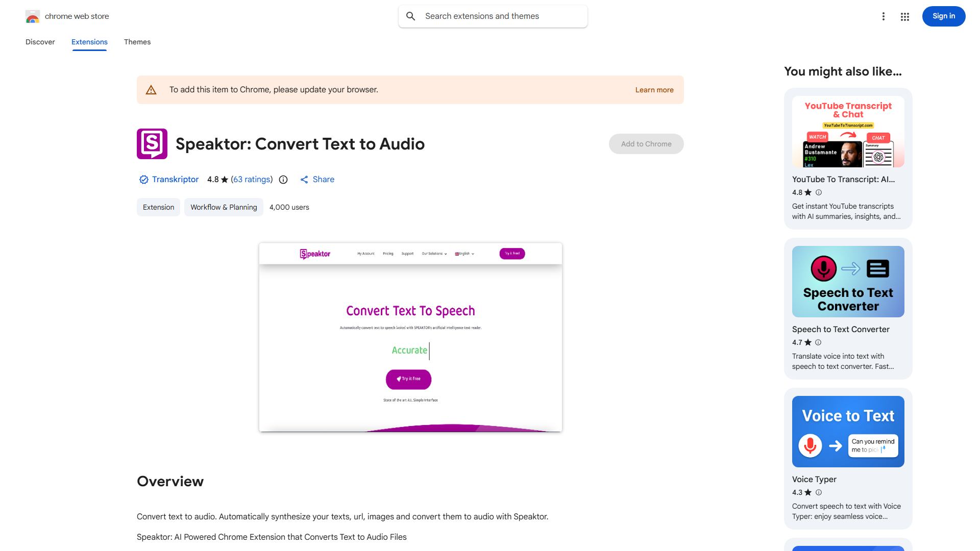Open the 63 ratings link

[252, 180]
